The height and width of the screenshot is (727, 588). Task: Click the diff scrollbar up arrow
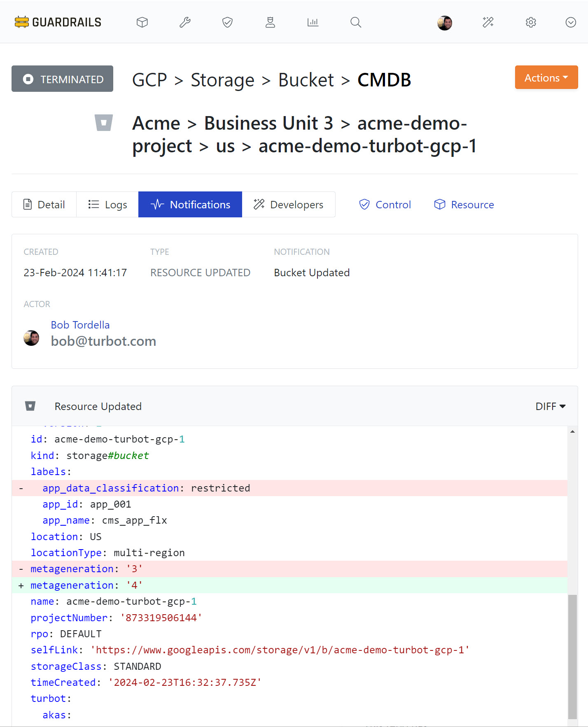572,431
